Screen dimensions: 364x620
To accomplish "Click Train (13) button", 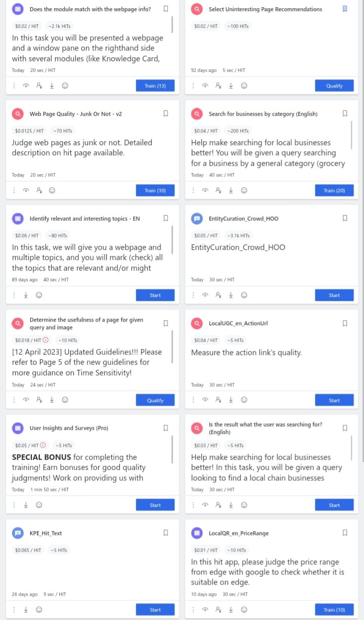I will click(155, 86).
